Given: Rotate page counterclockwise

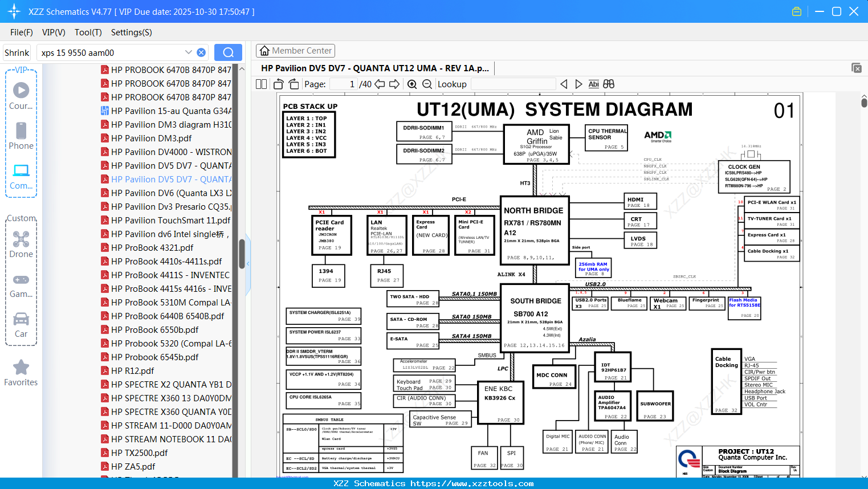Looking at the screenshot, I should point(279,84).
